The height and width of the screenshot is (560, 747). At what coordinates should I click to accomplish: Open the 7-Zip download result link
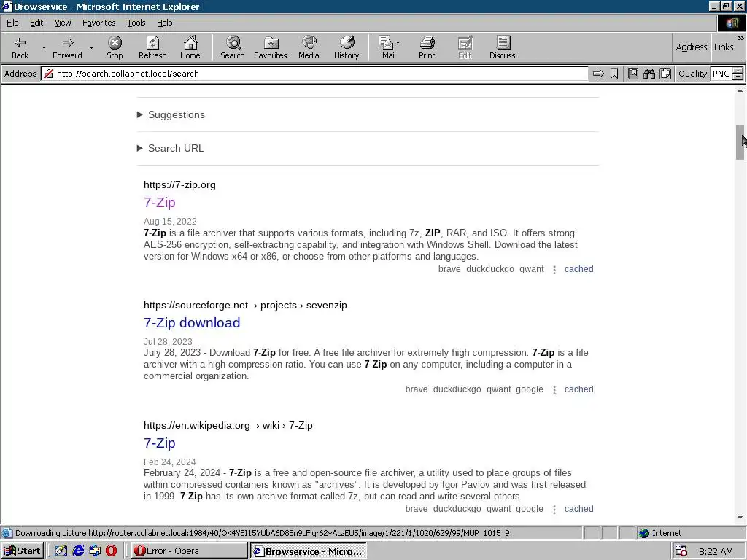(192, 322)
